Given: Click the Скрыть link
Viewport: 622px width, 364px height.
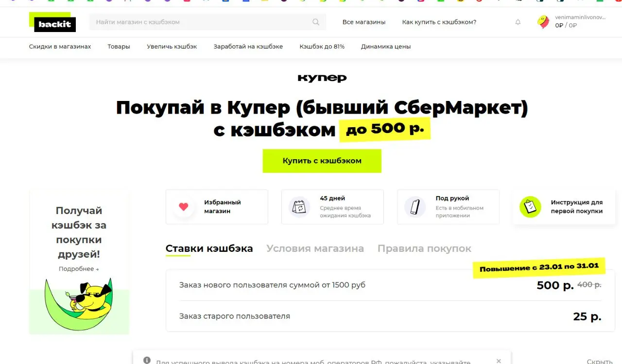Looking at the screenshot, I should pos(599,361).
